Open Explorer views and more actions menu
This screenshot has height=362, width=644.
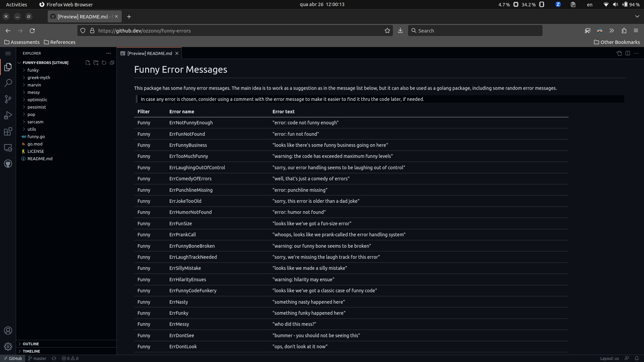pyautogui.click(x=108, y=53)
